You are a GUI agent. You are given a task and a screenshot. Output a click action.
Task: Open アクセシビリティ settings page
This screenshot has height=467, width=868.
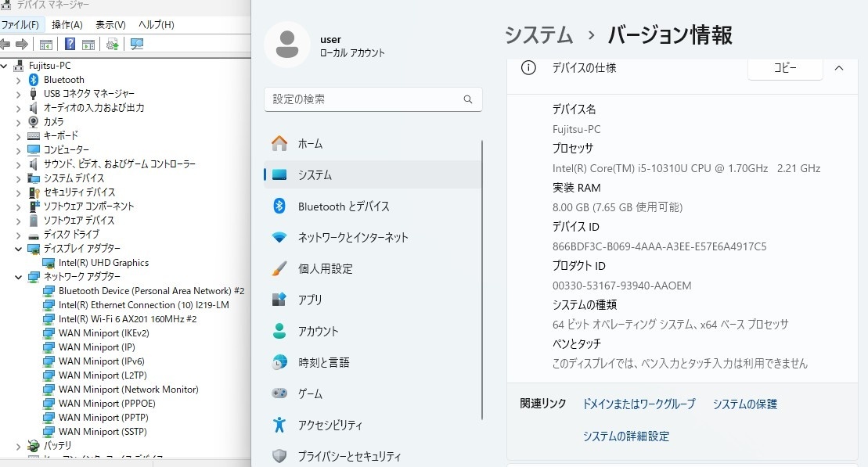click(373, 425)
